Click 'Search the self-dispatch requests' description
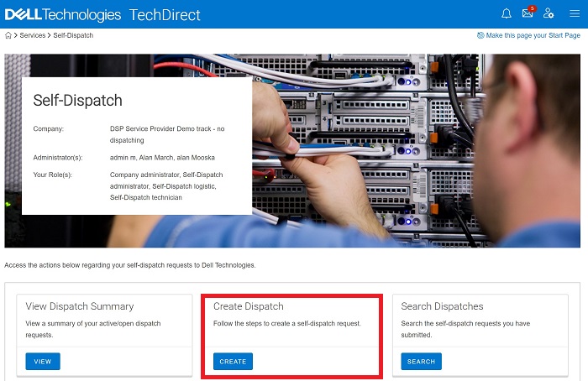Viewport: 588px width, 381px height. [465, 329]
